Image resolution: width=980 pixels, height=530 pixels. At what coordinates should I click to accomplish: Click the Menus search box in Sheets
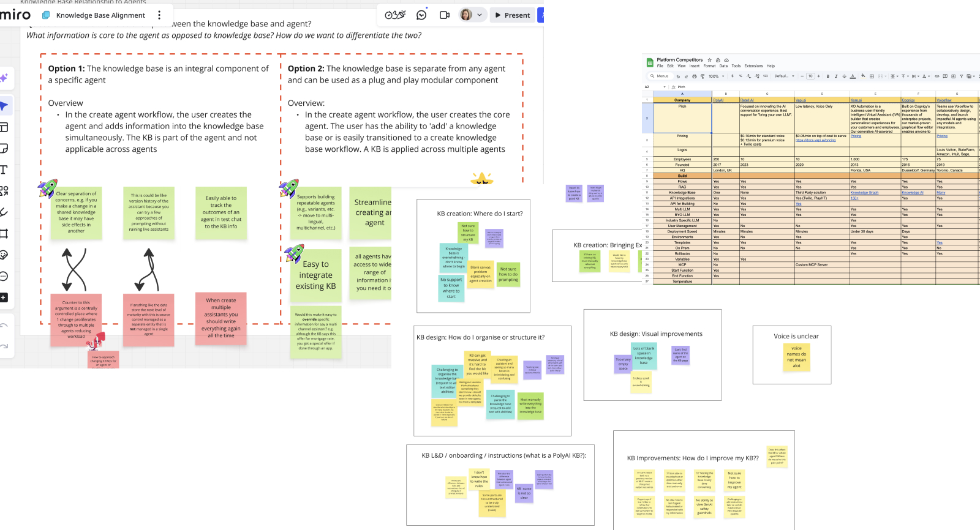661,76
